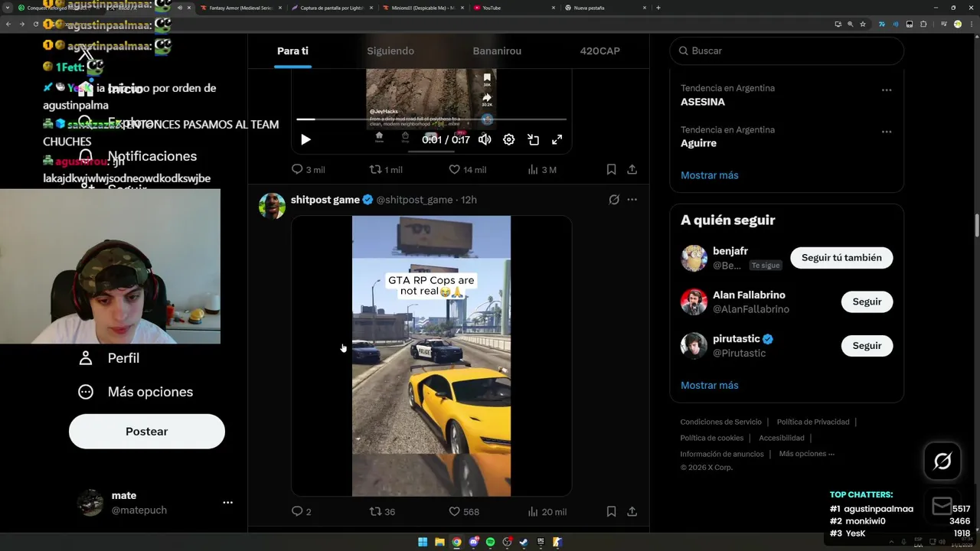Open the GTA RP Cops video
The height and width of the screenshot is (551, 980).
[431, 356]
